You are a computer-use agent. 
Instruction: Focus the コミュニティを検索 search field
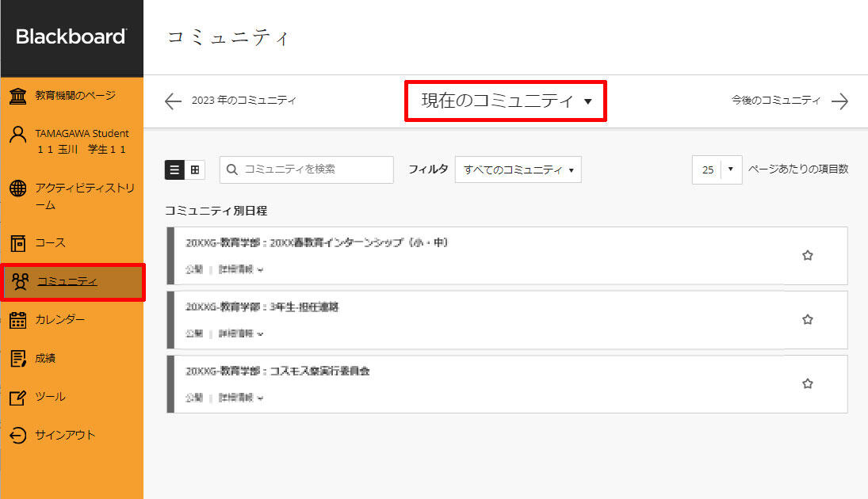307,170
